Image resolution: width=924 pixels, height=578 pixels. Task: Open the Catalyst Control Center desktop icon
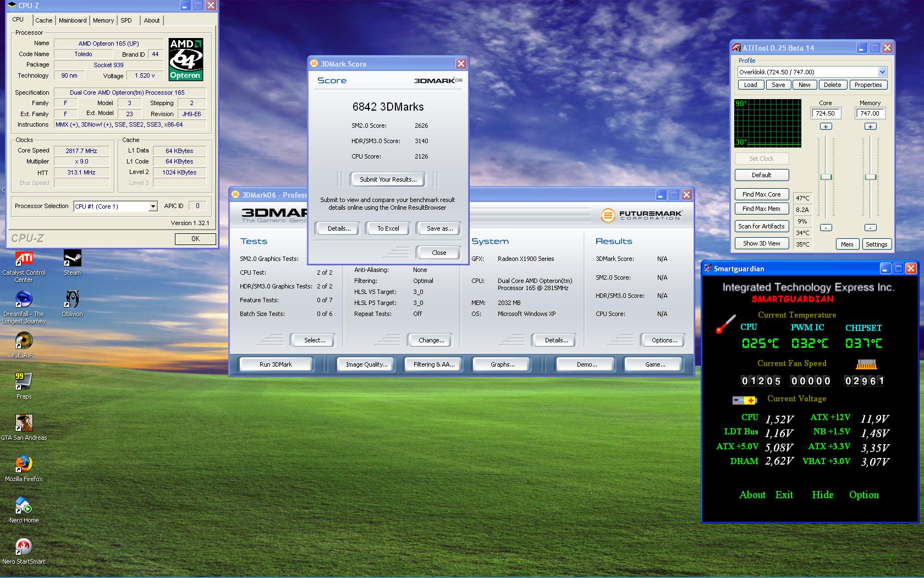pos(24,267)
